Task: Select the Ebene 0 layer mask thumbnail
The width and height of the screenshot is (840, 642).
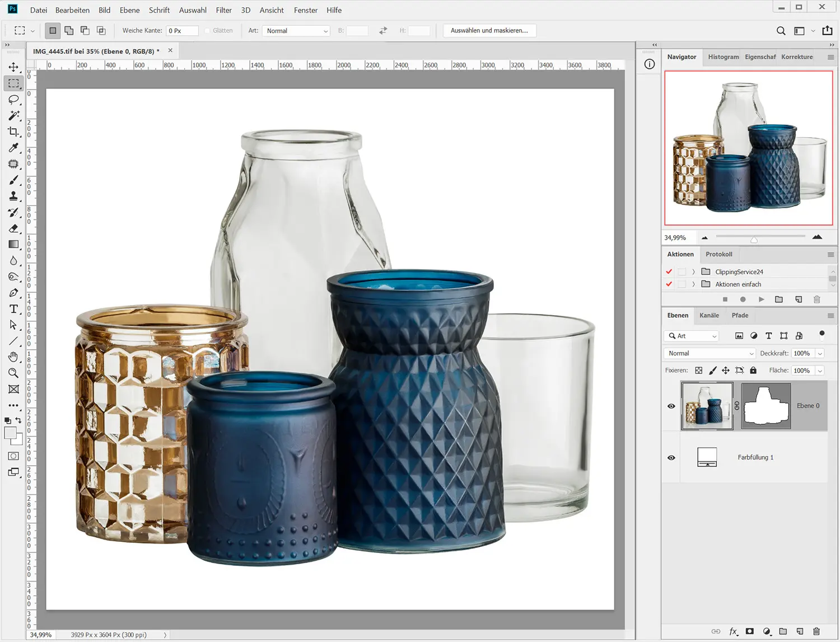Action: click(766, 406)
